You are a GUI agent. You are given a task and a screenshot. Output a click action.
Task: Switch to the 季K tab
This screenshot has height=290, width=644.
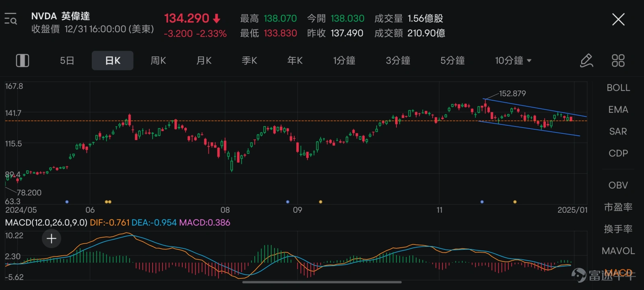249,60
